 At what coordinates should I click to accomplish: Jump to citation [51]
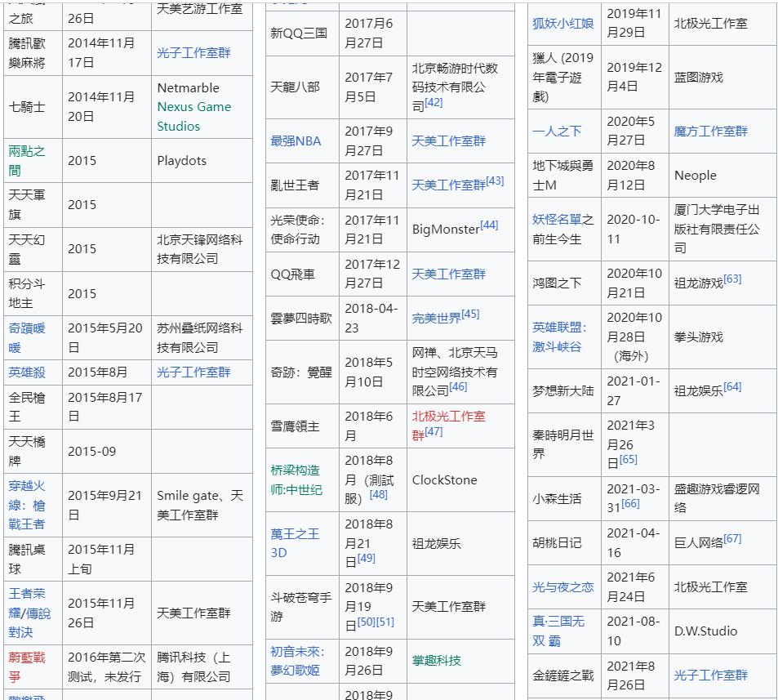pyautogui.click(x=385, y=622)
